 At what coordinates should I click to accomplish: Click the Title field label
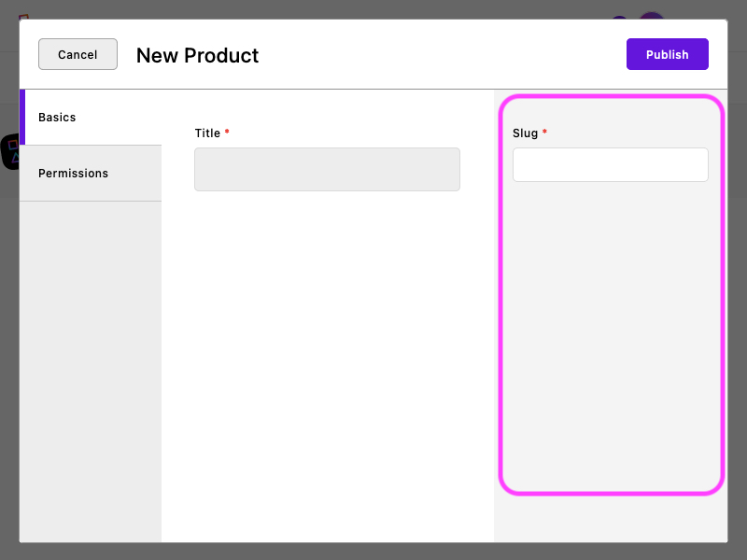tap(207, 133)
